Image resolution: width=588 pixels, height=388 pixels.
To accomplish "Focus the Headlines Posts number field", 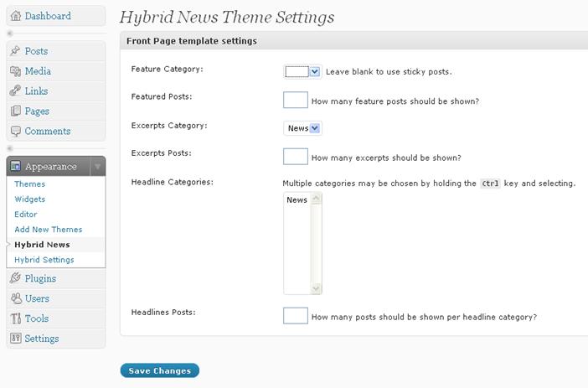I will [296, 316].
